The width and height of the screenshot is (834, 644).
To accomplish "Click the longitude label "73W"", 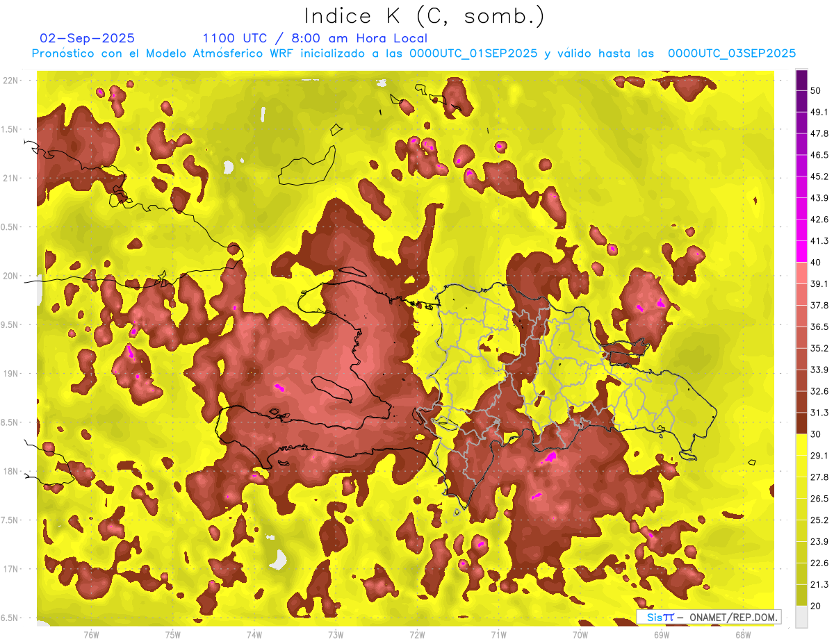I will [x=336, y=634].
